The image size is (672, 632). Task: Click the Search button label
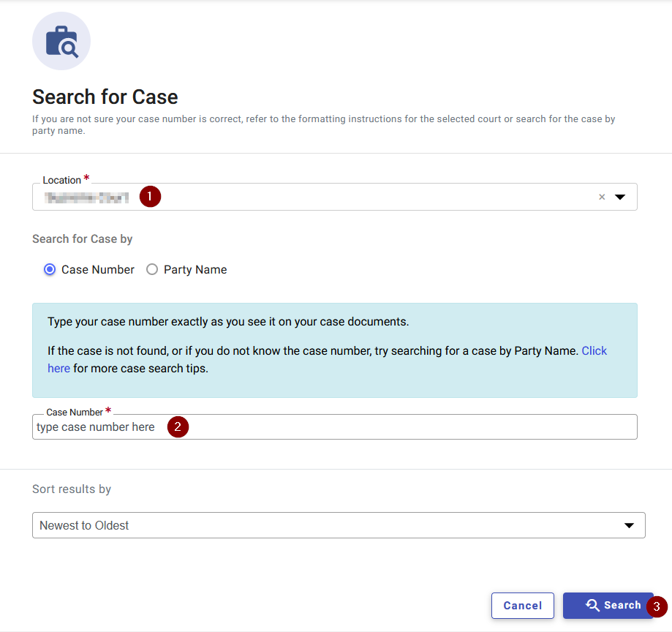point(622,605)
